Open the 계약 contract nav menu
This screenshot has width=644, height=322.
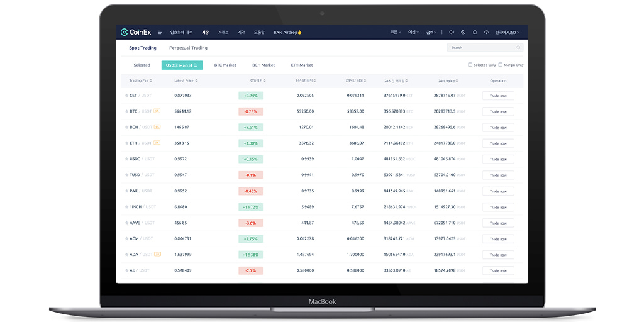click(x=241, y=32)
